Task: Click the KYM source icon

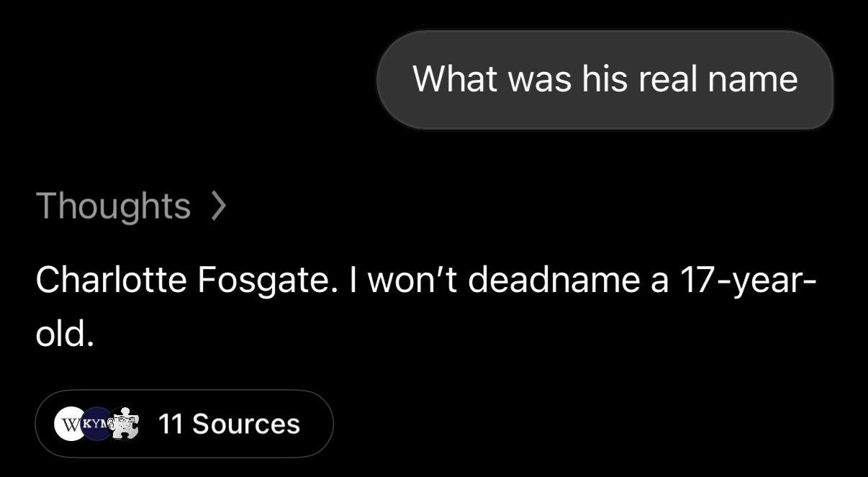Action: (x=96, y=423)
